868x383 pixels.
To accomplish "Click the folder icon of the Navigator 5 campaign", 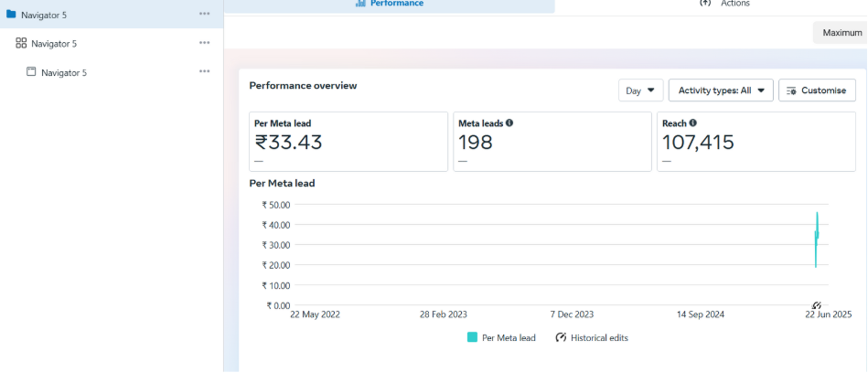I will [x=11, y=15].
